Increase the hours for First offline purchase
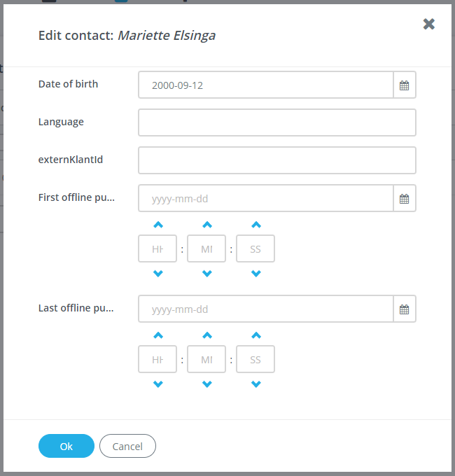Screen dimensions: 455x476 158,225
